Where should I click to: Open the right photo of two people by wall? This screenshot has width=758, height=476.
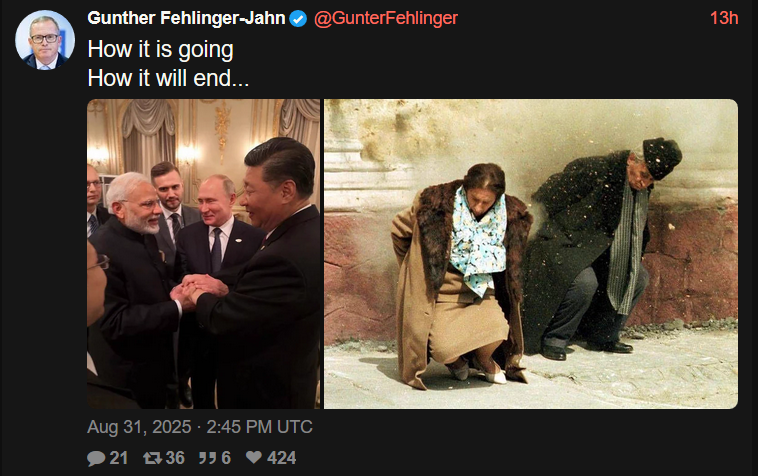coord(531,254)
